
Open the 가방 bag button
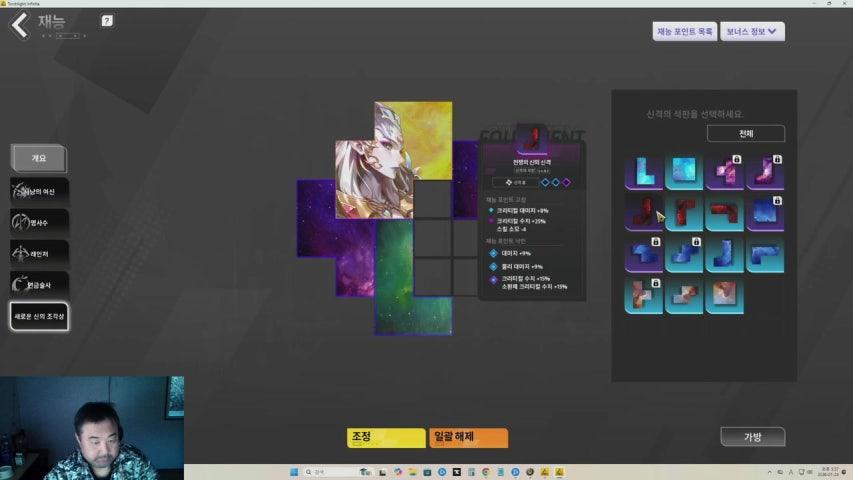(x=752, y=436)
